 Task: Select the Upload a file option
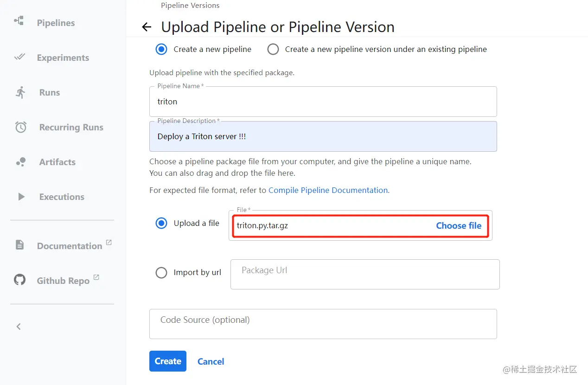(161, 223)
